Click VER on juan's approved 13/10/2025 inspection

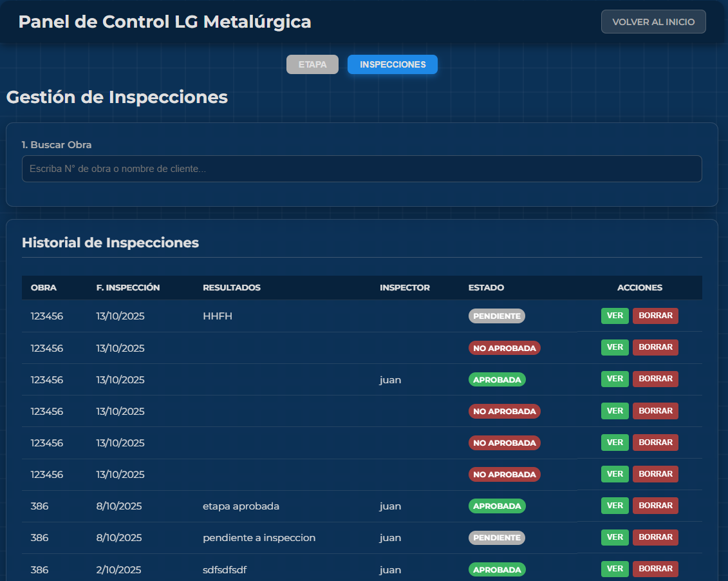[614, 379]
